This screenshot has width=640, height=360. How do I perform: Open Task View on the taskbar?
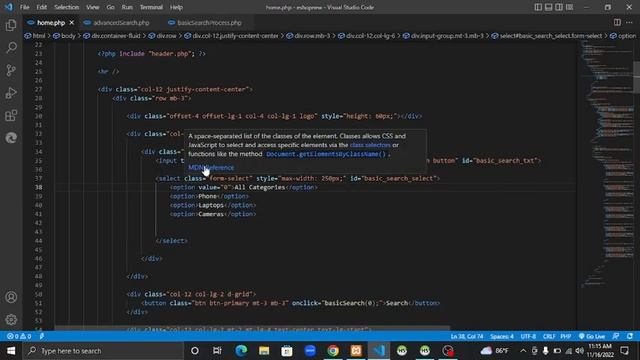217,351
